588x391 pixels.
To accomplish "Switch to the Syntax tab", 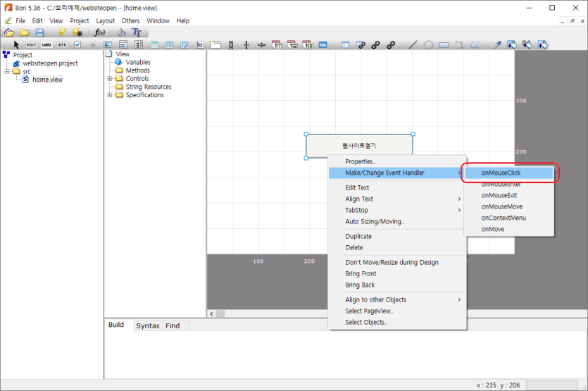I will point(148,325).
